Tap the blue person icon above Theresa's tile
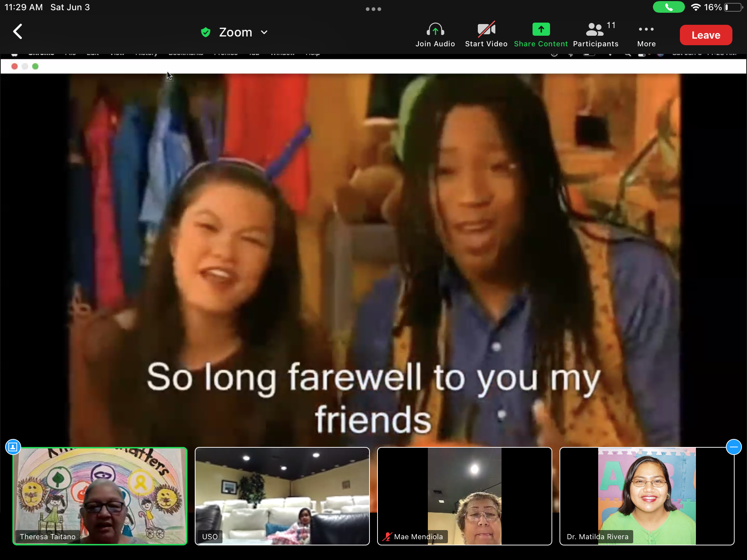The width and height of the screenshot is (747, 560). coord(13,447)
